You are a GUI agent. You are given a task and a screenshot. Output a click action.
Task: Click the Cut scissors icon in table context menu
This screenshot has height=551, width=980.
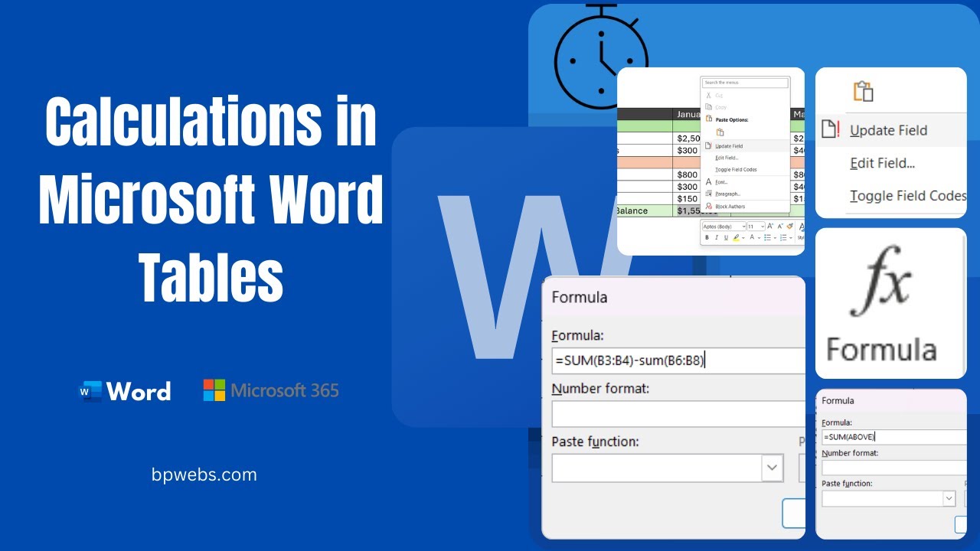[x=708, y=95]
